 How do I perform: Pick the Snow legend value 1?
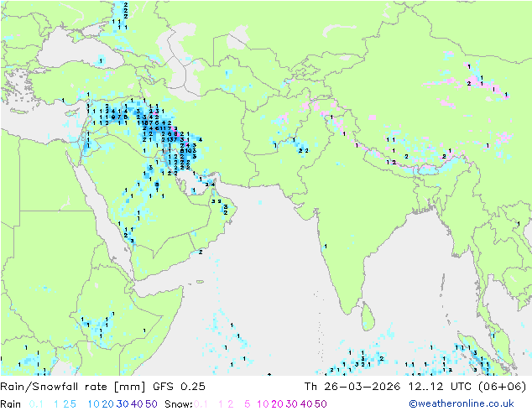(221, 404)
